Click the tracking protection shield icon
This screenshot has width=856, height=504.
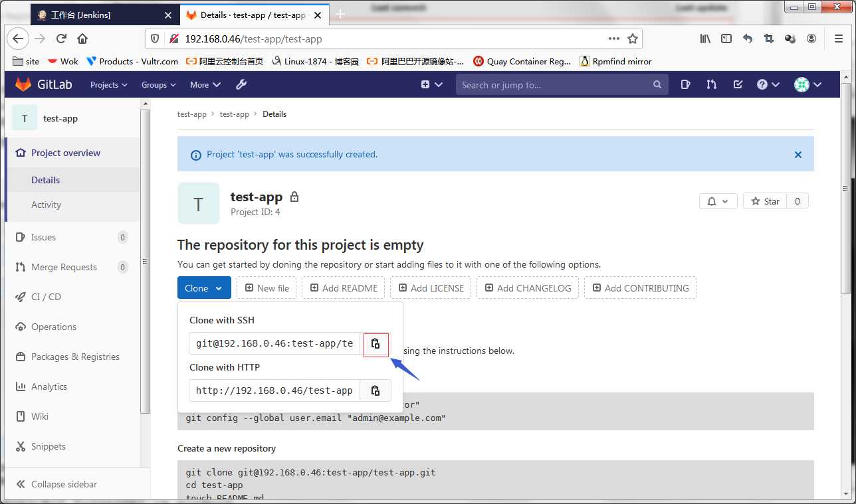click(155, 39)
